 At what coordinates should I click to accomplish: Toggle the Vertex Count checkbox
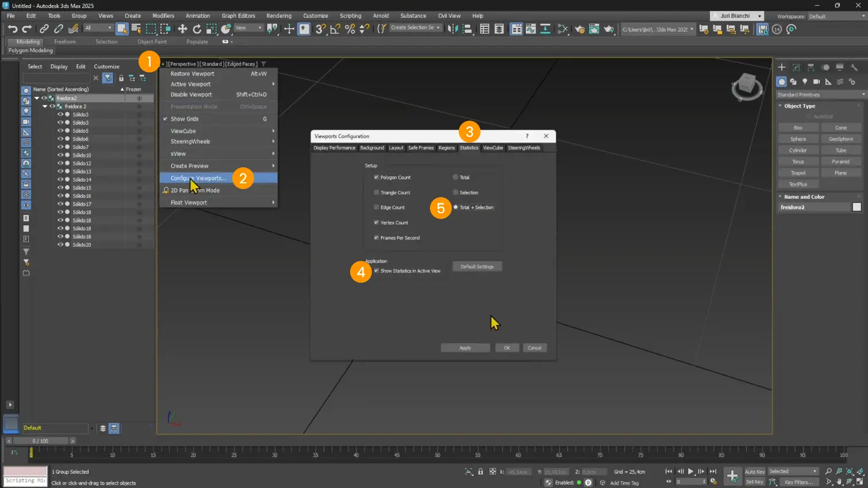[x=377, y=222]
